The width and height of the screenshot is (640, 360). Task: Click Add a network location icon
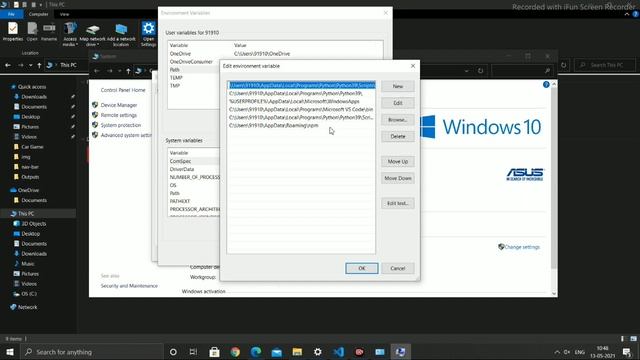[x=121, y=33]
